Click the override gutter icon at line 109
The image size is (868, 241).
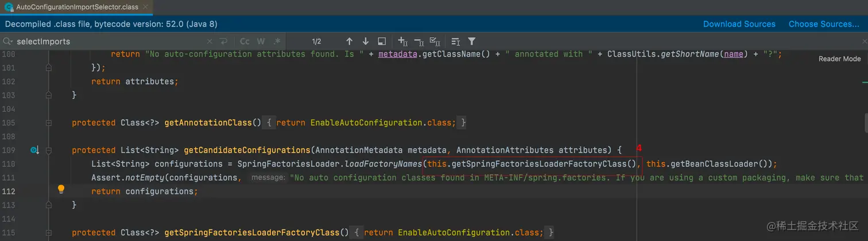tap(34, 150)
